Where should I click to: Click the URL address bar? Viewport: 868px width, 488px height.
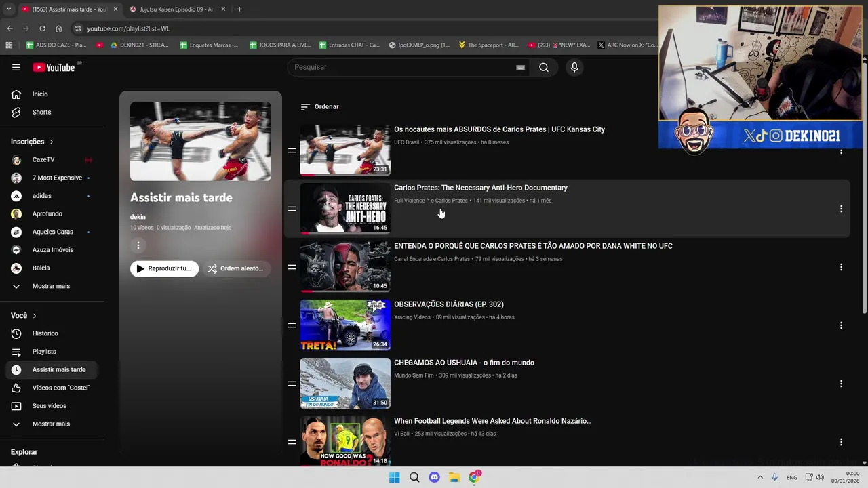pos(366,28)
